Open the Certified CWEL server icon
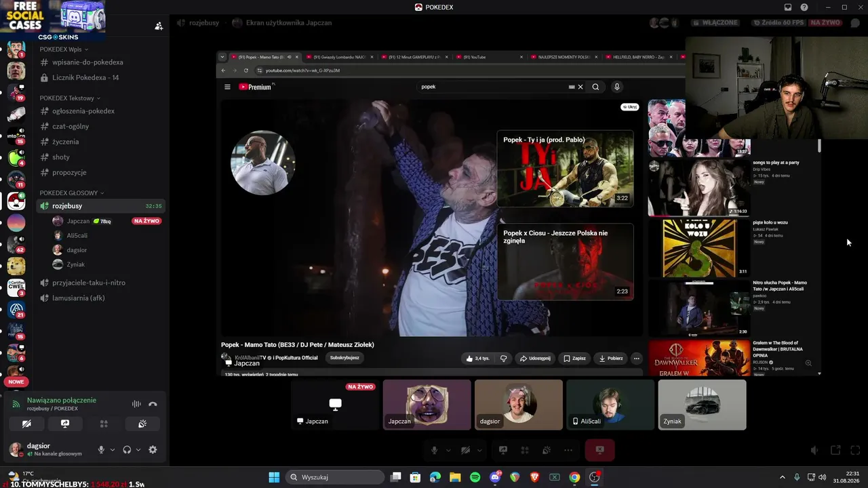The width and height of the screenshot is (868, 488). pyautogui.click(x=16, y=288)
